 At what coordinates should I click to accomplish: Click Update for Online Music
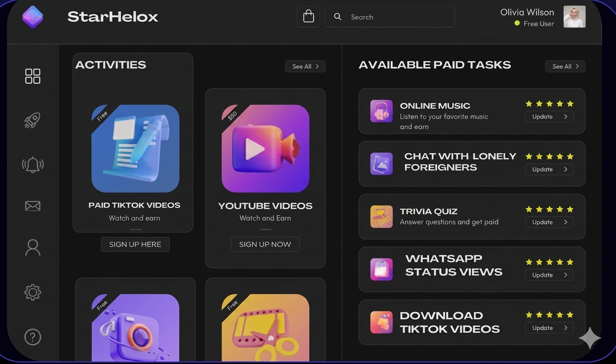(x=550, y=117)
